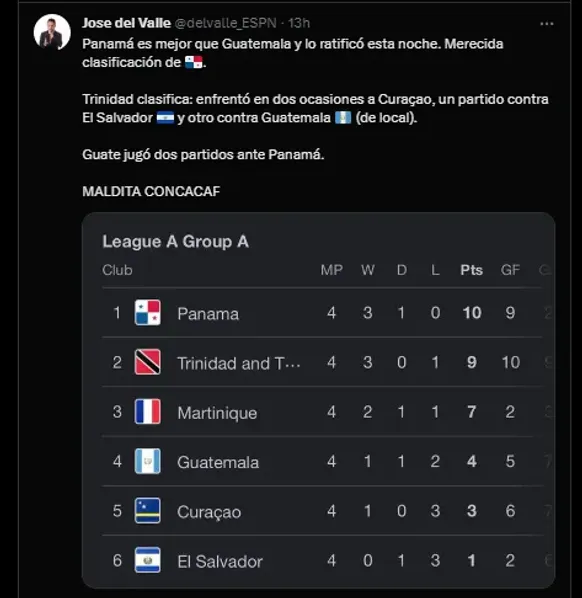Click the Guatemala flag emoji in tweet text

(343, 117)
